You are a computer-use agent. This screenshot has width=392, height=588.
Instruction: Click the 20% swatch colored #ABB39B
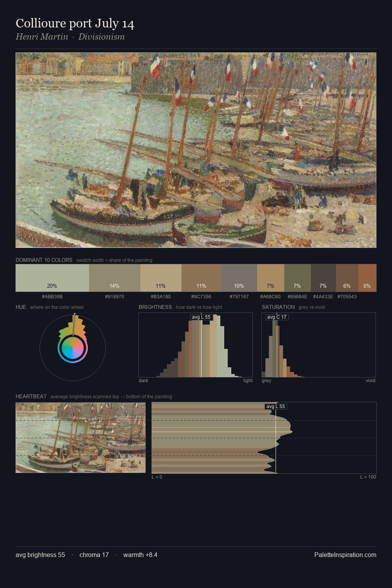pyautogui.click(x=52, y=278)
